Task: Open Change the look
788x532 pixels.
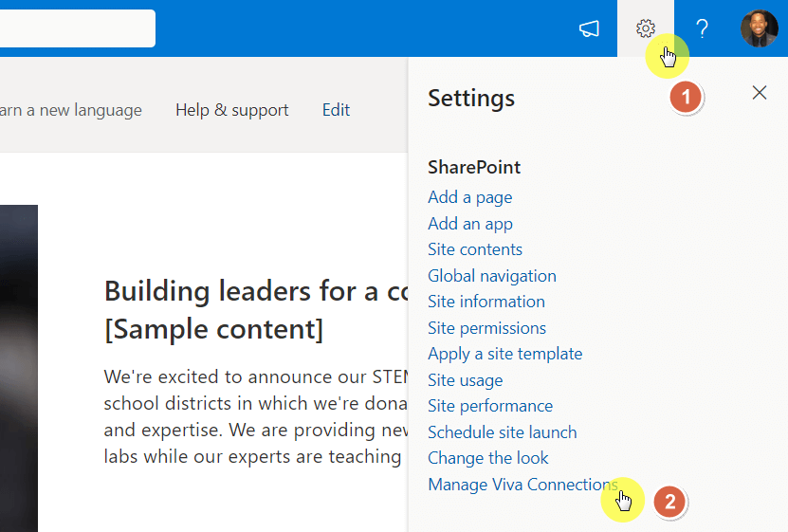Action: tap(488, 458)
